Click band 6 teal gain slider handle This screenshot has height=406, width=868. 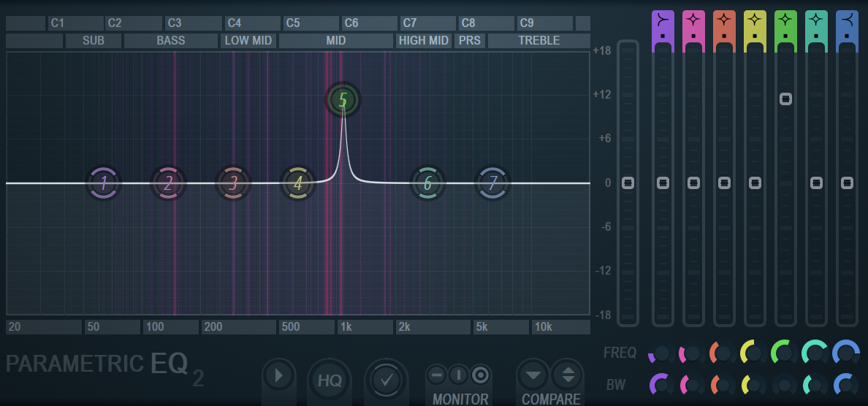[x=816, y=183]
